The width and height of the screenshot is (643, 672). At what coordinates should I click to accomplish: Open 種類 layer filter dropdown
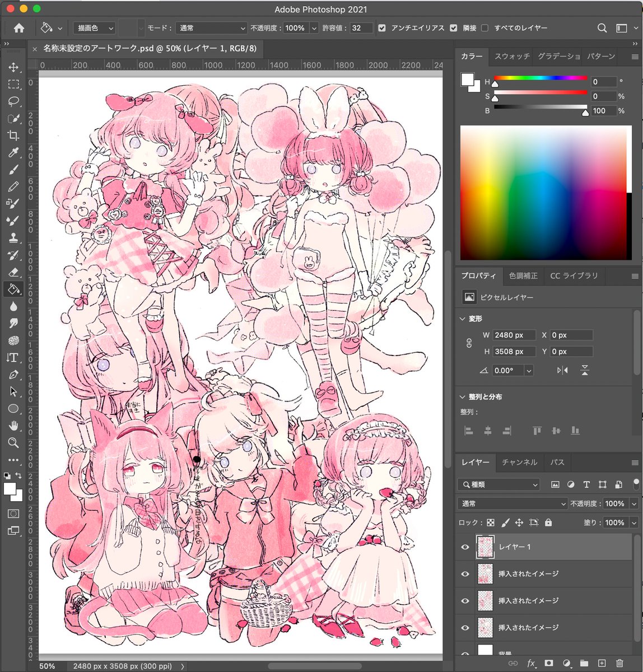(499, 484)
